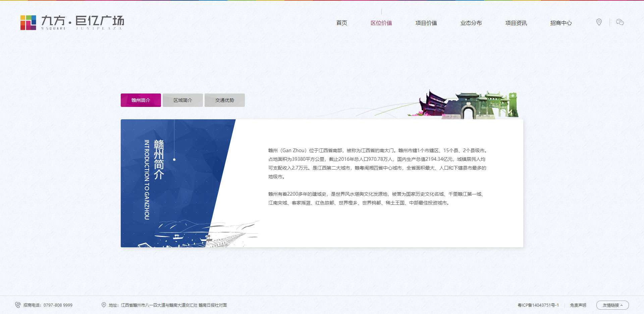The height and width of the screenshot is (314, 644).
Task: Click the Ganzhou landmarks watercolor illustration
Action: (466, 104)
